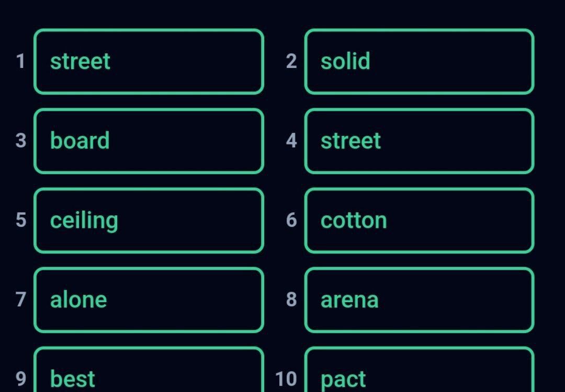Click number label 4 beside street
Viewport: 565px width, 392px height.
click(x=291, y=141)
